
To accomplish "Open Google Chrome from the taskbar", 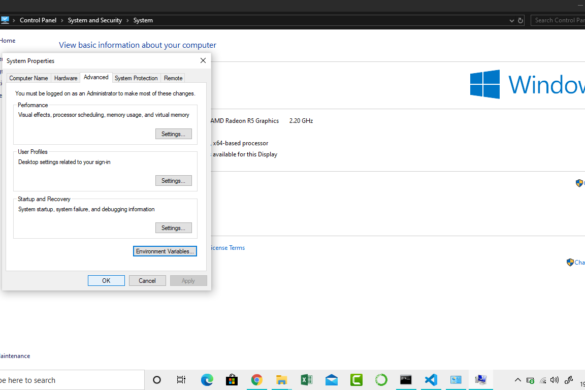I will 257,380.
